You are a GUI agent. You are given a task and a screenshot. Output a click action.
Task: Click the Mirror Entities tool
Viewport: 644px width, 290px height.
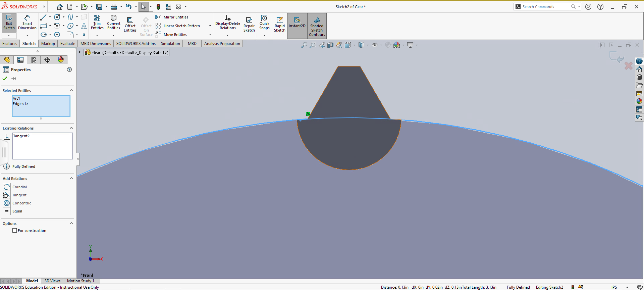pos(175,17)
